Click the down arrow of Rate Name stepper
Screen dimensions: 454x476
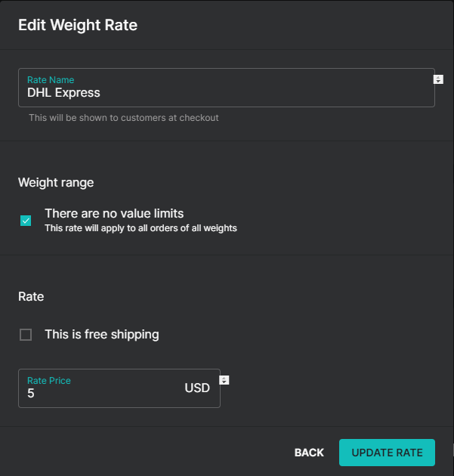[438, 82]
